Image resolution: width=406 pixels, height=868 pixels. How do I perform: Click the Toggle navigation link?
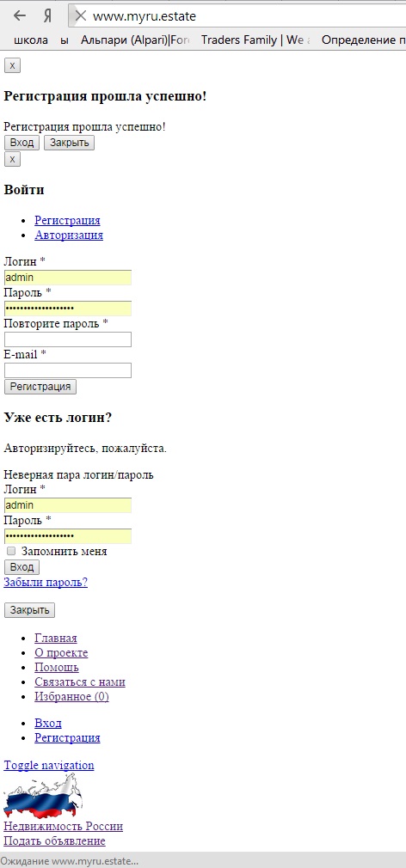(49, 766)
